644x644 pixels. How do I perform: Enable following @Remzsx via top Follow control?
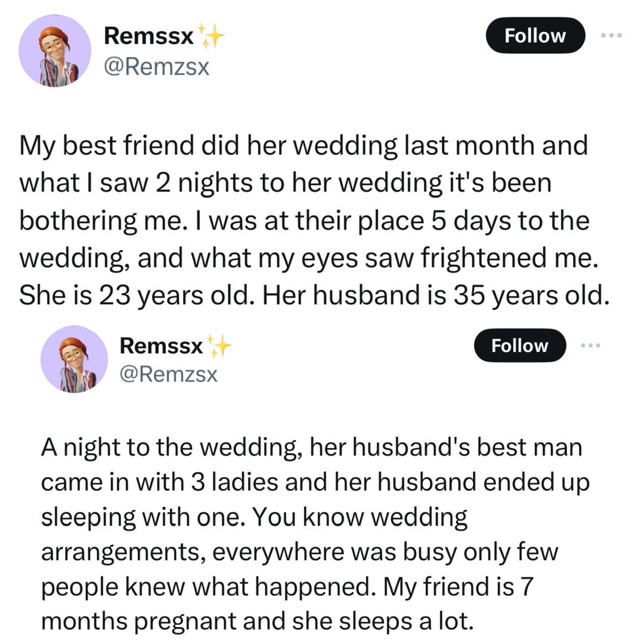tap(534, 35)
